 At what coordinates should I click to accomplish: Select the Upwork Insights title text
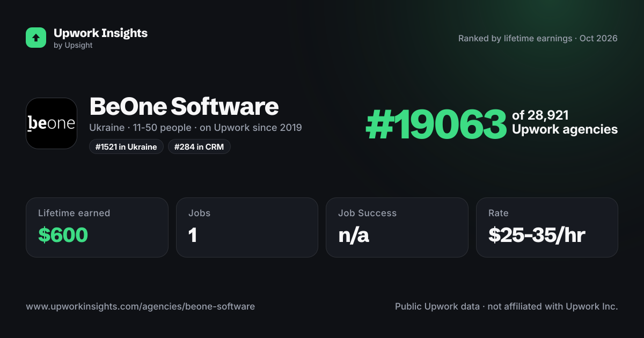pos(100,33)
